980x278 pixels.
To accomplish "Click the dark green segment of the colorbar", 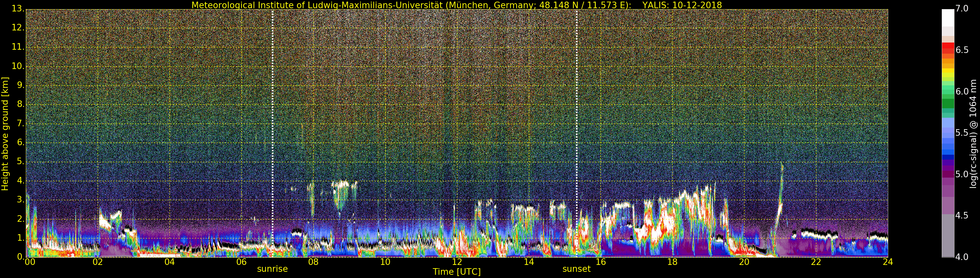I will pos(948,104).
